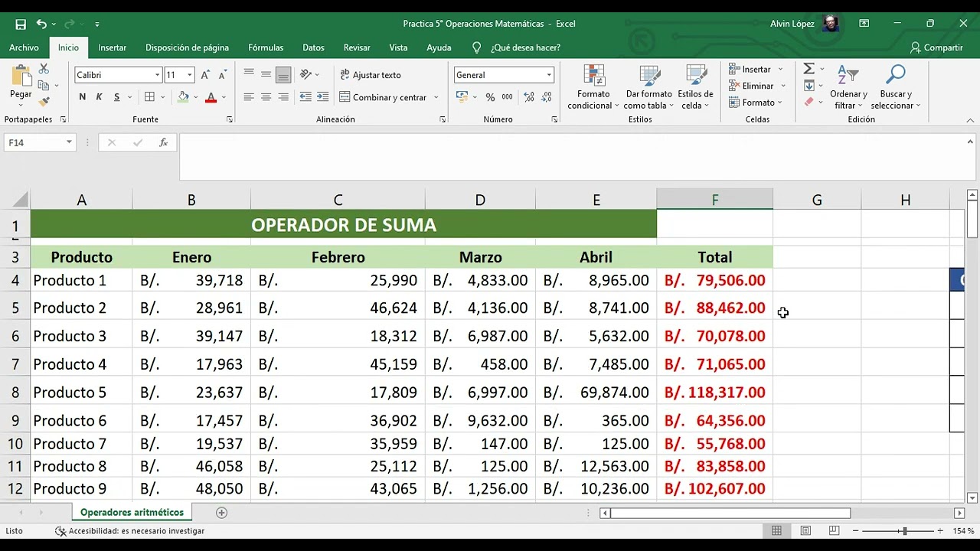Apply thousands separator style (000)
Viewport: 980px width, 551px height.
click(x=507, y=97)
